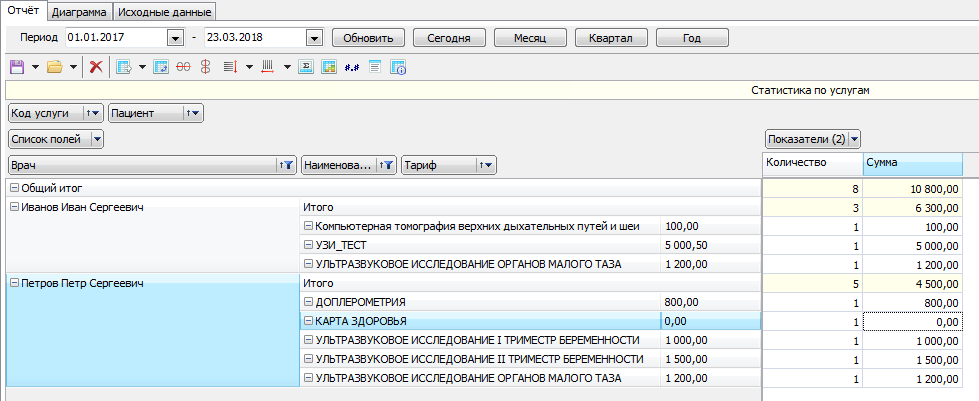Click the Open folder icon
Image resolution: width=979 pixels, height=401 pixels.
(x=54, y=67)
